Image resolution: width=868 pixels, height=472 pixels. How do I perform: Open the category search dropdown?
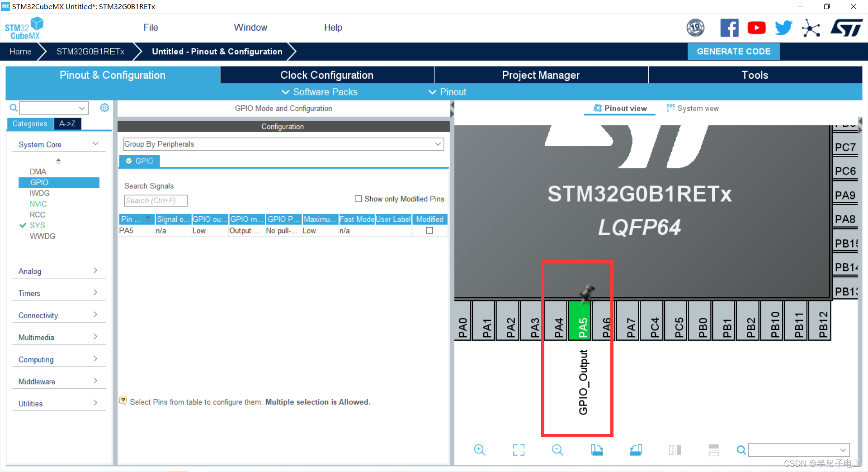[x=82, y=108]
